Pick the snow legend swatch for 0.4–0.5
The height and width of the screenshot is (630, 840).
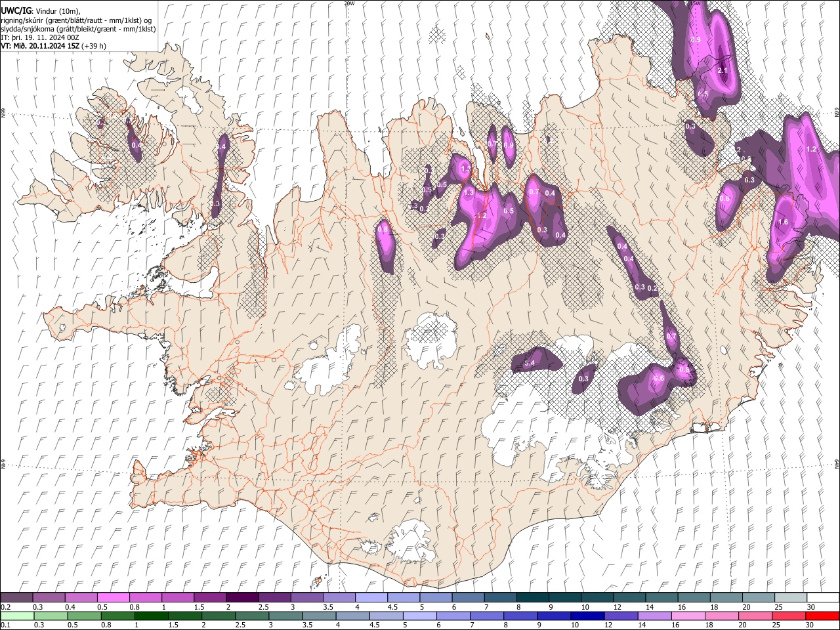click(x=81, y=598)
